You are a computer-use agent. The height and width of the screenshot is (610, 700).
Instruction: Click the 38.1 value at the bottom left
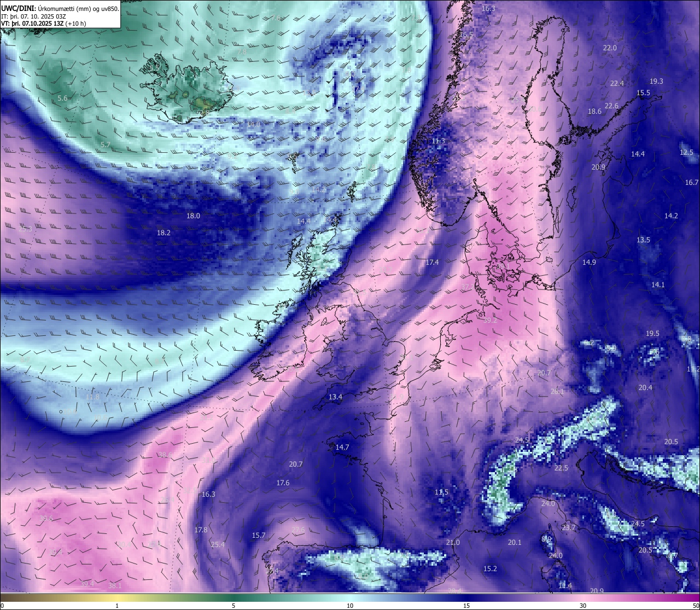pos(115,586)
